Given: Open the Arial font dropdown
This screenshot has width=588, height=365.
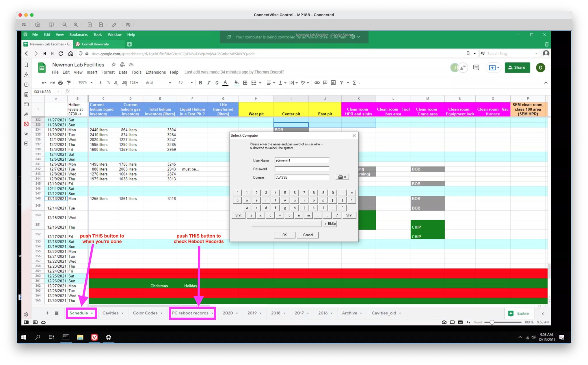Looking at the screenshot, I should (158, 83).
